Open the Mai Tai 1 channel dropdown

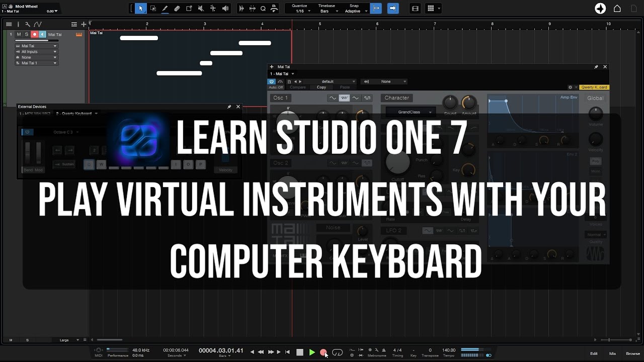37,63
